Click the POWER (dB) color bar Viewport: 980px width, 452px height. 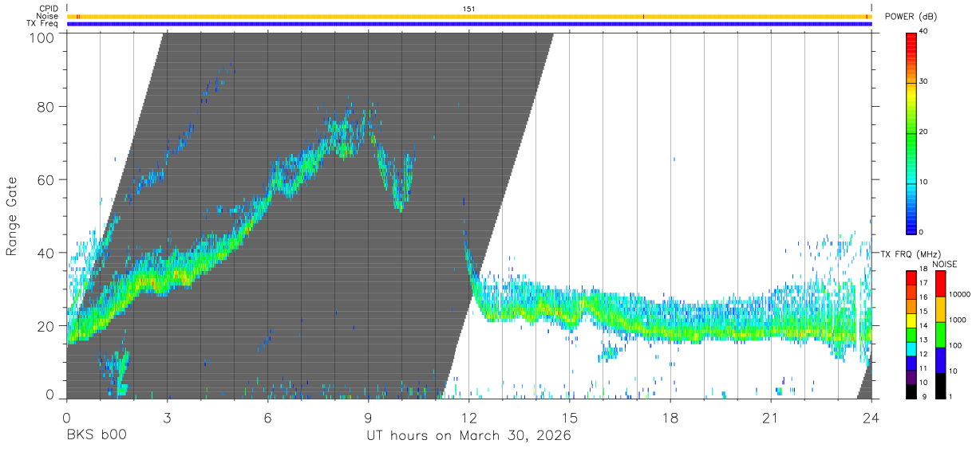click(x=911, y=132)
